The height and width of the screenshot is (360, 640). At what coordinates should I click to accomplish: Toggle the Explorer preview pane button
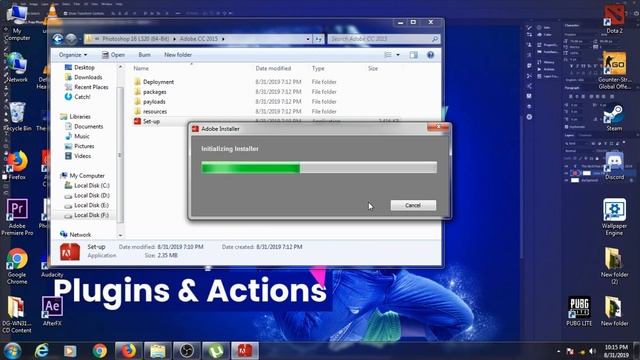[413, 55]
